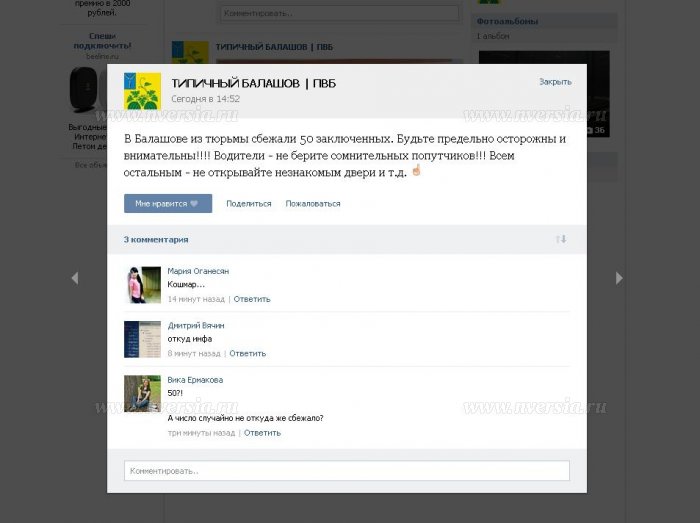The image size is (700, 523).
Task: Open the Типичный Балашов group logo avatar
Action: pos(142,91)
